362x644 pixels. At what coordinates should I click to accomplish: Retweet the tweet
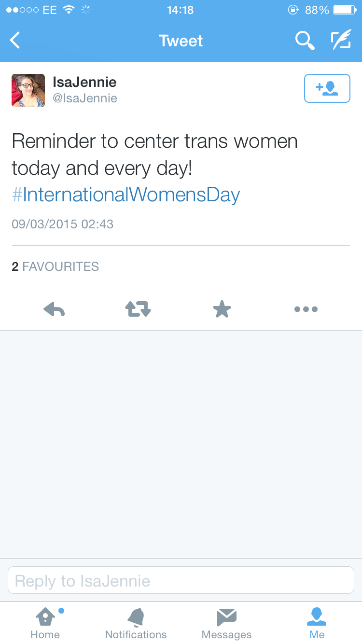138,309
